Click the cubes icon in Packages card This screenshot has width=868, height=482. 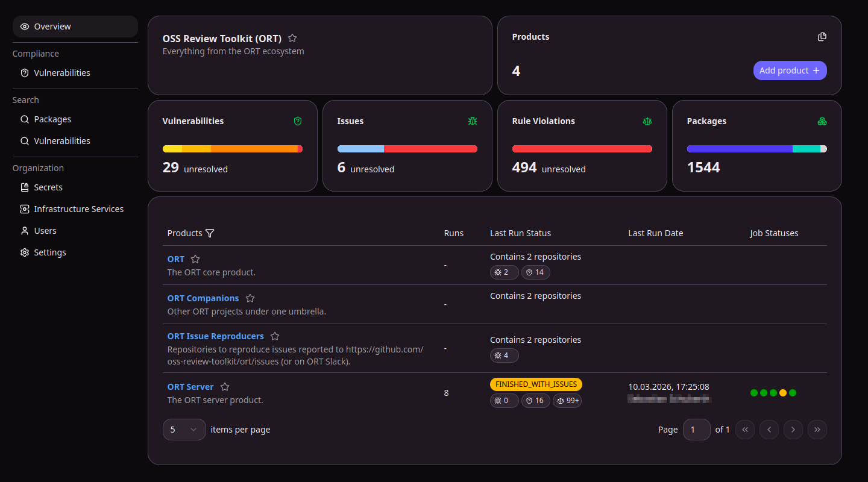(822, 121)
